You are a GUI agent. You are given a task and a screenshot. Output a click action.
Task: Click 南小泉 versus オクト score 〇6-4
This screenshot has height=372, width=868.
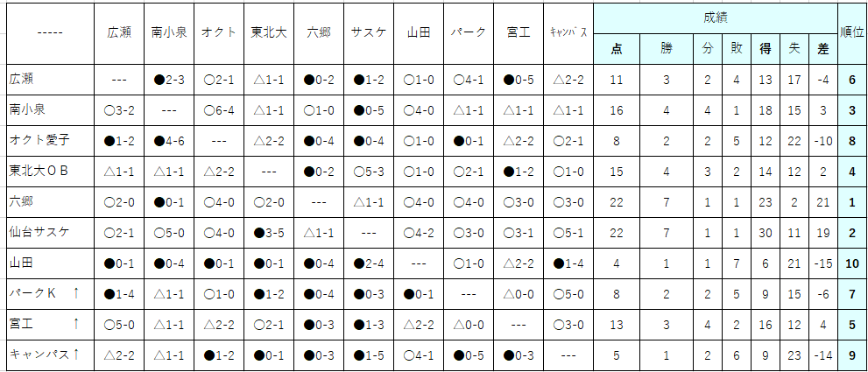point(219,110)
